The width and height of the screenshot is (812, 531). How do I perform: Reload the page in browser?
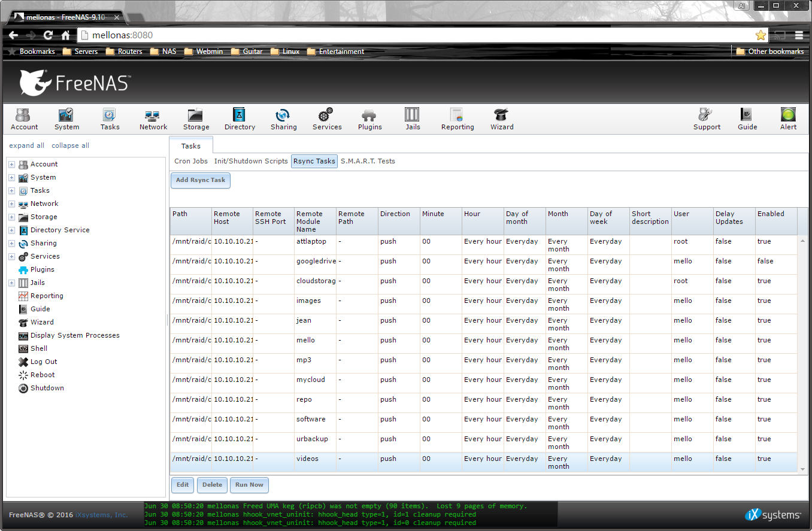coord(48,35)
